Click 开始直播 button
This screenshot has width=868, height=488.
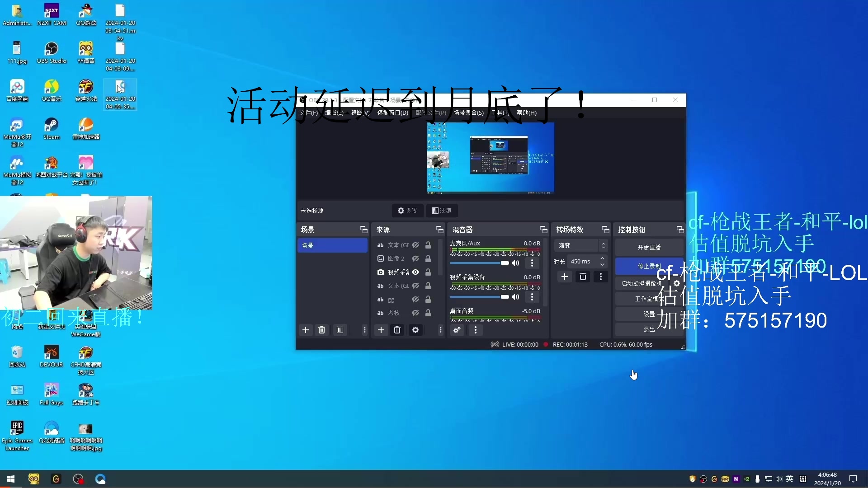coord(649,247)
